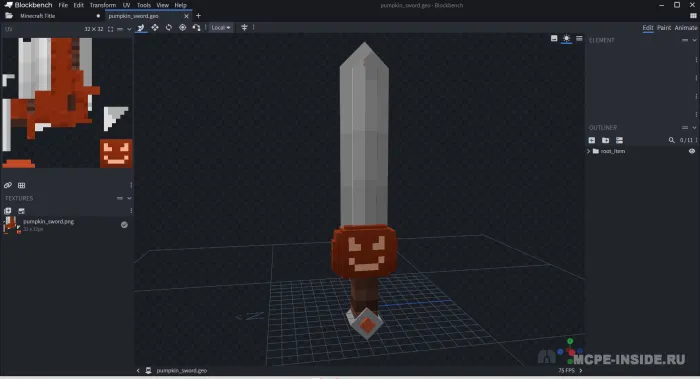This screenshot has width=700, height=379.
Task: Click the Outliner panel handle icon
Action: [x=685, y=128]
